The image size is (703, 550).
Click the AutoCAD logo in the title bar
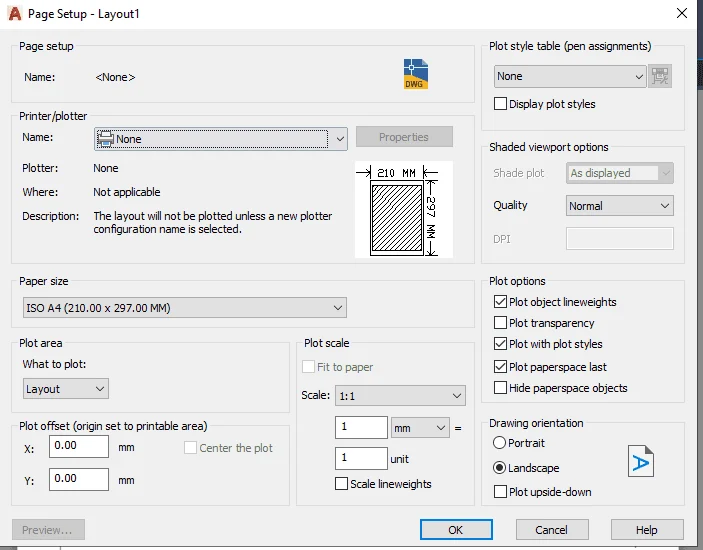coord(15,13)
